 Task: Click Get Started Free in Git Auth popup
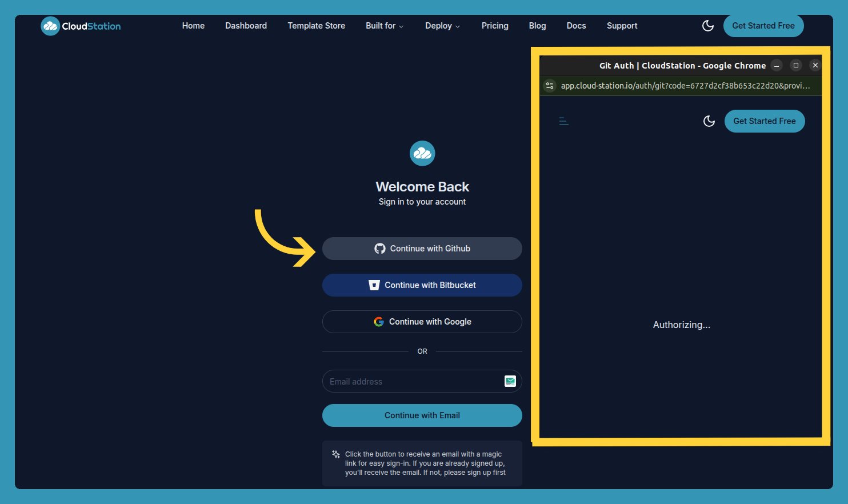click(765, 121)
